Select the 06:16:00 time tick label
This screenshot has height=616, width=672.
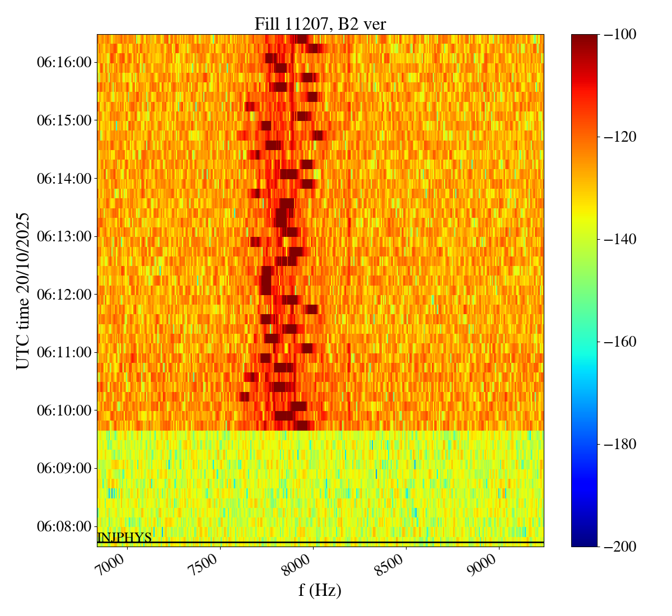(x=64, y=62)
